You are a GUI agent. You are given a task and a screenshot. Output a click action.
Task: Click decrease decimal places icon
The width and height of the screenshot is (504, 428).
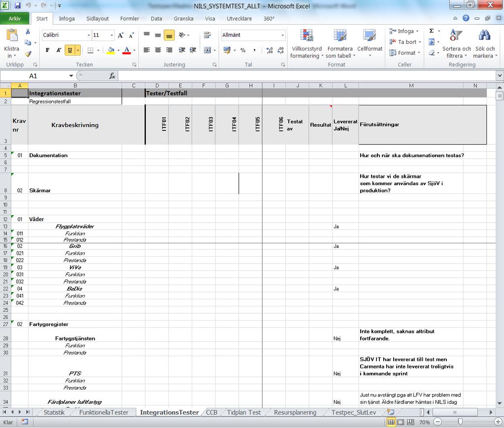[281, 50]
